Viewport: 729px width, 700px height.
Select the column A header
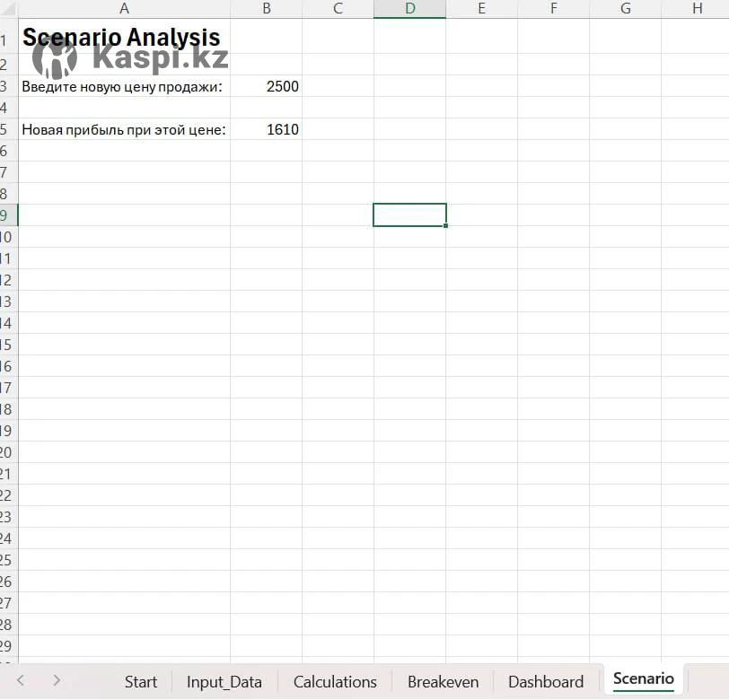point(124,9)
